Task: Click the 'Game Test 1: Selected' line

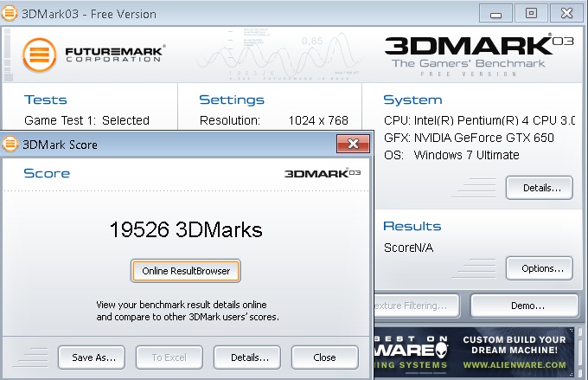Action: (87, 120)
